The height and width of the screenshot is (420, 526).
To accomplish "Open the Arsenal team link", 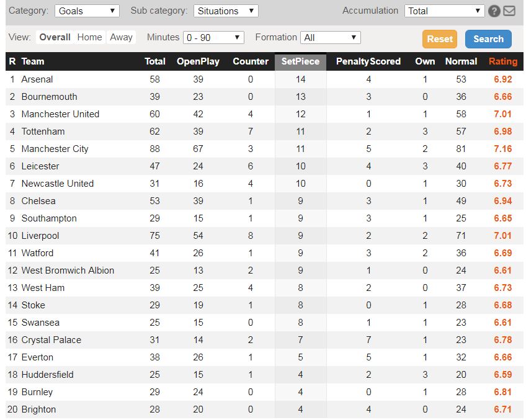I will (37, 79).
